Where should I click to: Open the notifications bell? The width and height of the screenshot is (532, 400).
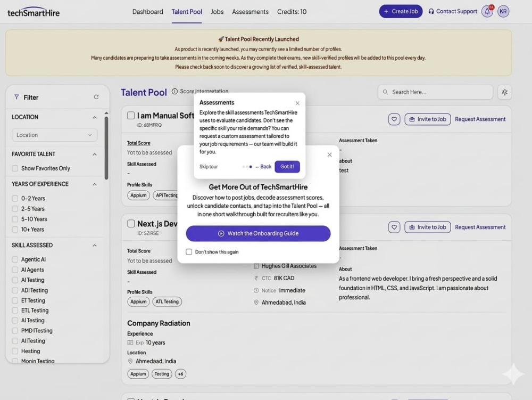pyautogui.click(x=487, y=12)
